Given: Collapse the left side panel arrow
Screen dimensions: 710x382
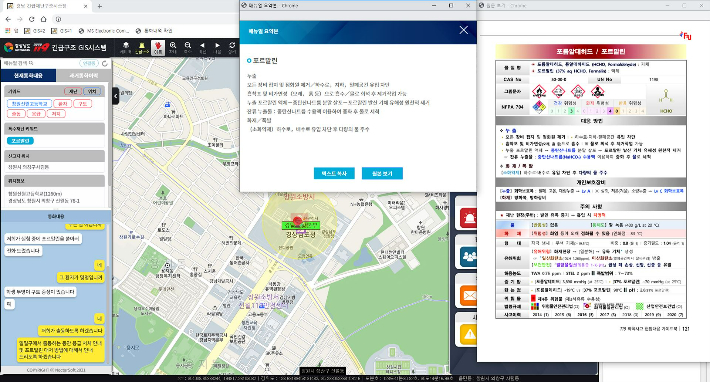Looking at the screenshot, I should click(115, 96).
